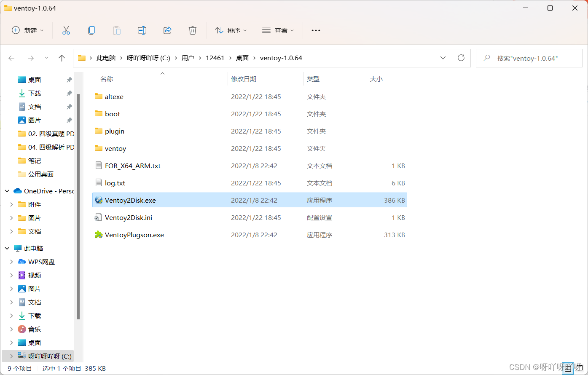Switch to large icons view in status bar
588x375 pixels.
pos(580,368)
